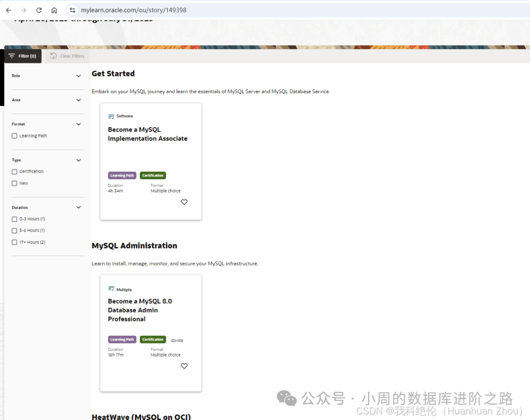This screenshot has height=420, width=530.
Task: Click the Clear Filters reset icon
Action: tap(53, 56)
